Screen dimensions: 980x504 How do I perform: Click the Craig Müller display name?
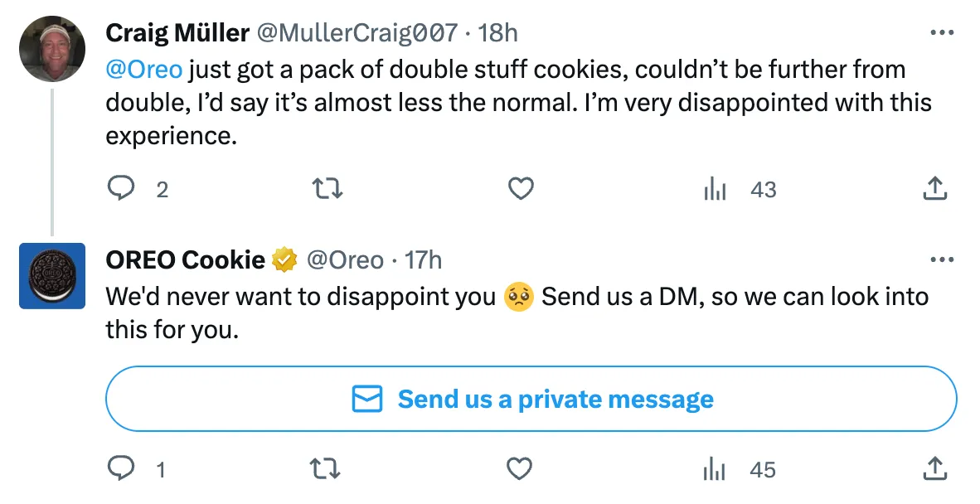pyautogui.click(x=177, y=32)
